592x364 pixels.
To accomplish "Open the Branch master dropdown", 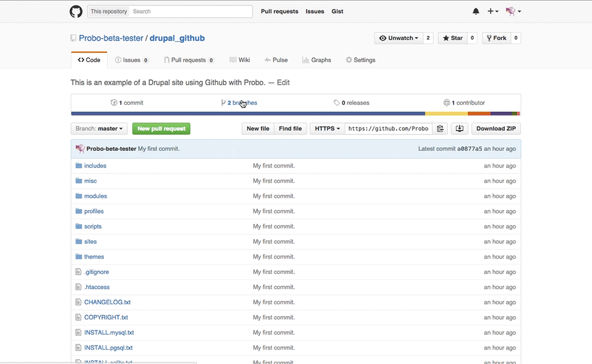I will 98,128.
